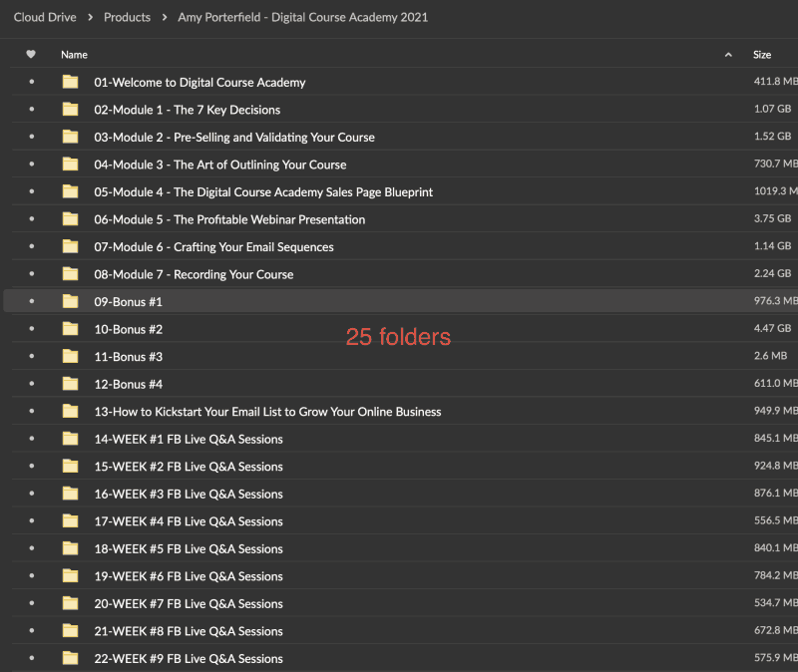Image resolution: width=798 pixels, height=672 pixels.
Task: Expand breadcrumb chevron after Cloud Drive
Action: (89, 18)
